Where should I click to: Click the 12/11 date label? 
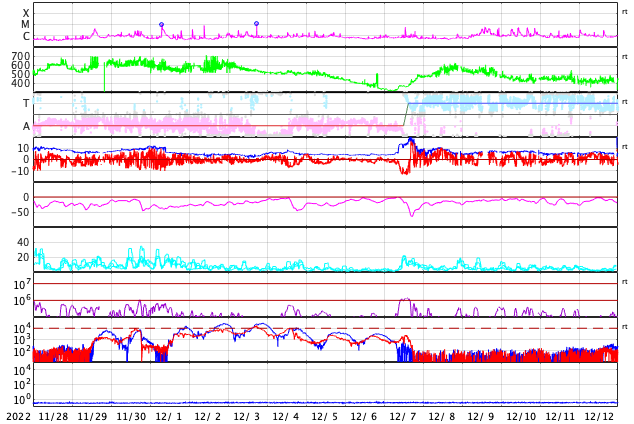tap(560, 417)
